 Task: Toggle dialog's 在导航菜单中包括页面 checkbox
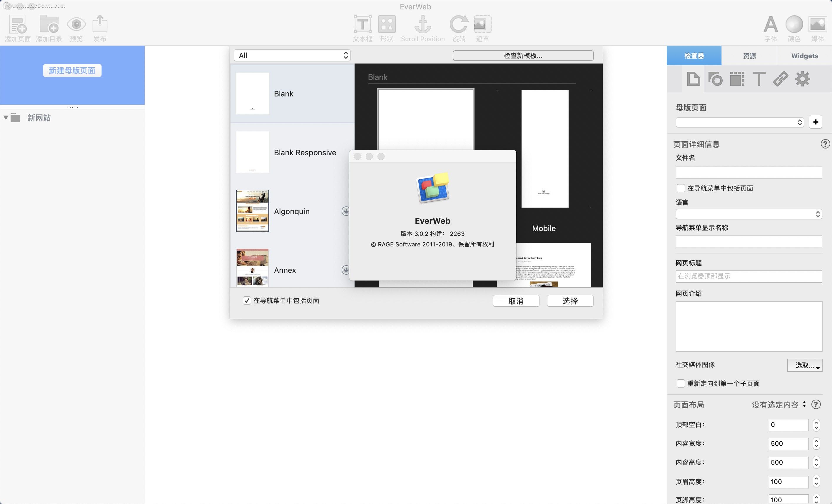(x=247, y=301)
